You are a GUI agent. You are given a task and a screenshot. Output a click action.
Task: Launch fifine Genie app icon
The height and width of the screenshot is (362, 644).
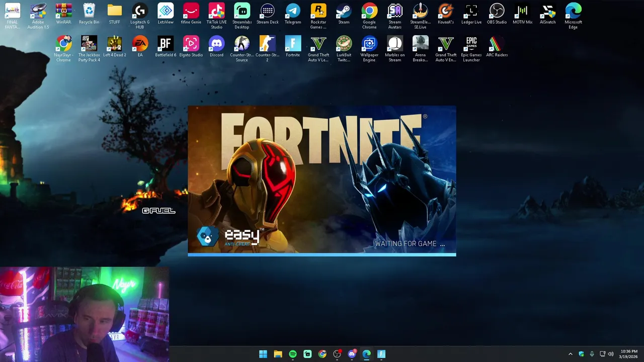(x=191, y=14)
